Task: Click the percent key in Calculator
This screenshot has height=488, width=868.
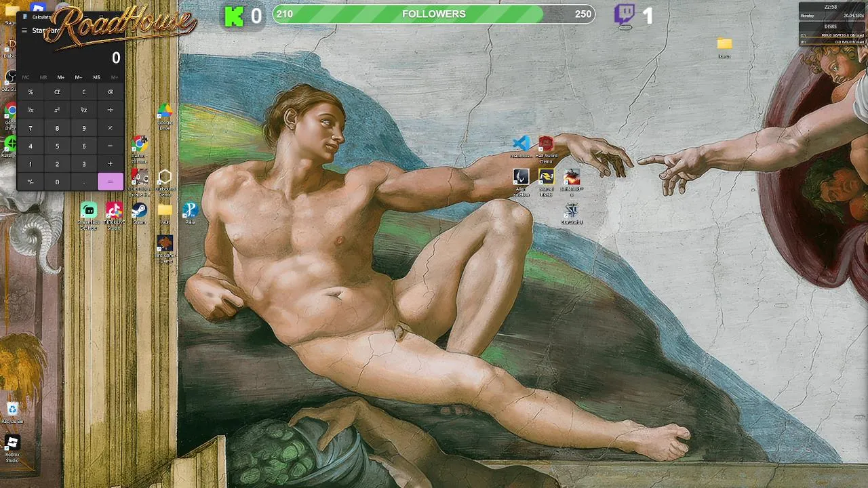Action: [31, 92]
